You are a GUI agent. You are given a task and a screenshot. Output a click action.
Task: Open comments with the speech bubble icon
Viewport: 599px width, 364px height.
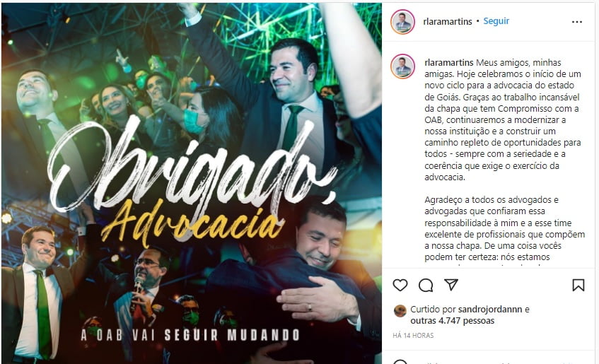426,285
